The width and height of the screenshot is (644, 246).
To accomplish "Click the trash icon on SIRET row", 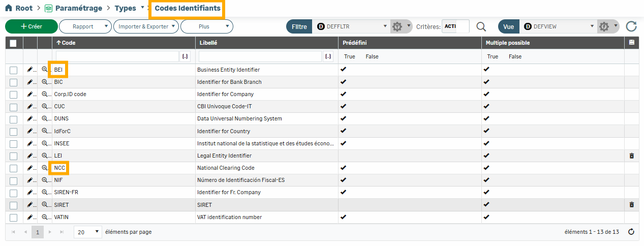I will click(631, 205).
